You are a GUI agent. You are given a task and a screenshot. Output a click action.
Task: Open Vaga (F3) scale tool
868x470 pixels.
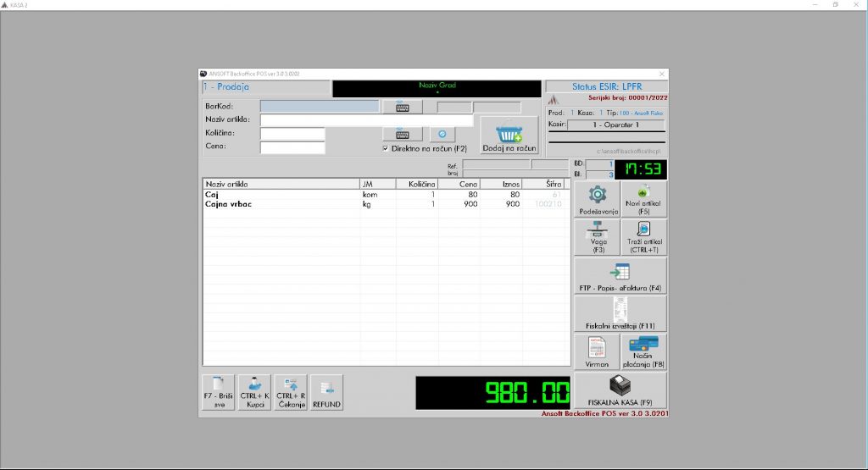click(597, 237)
